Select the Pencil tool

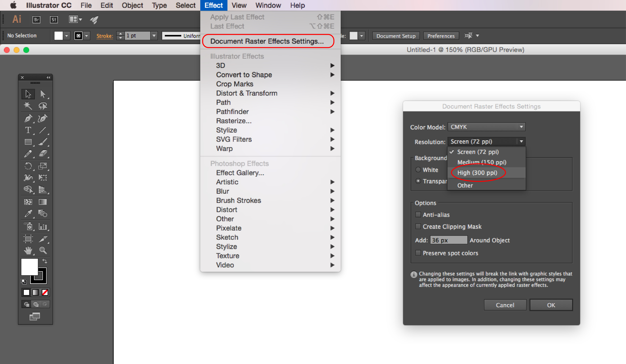pyautogui.click(x=28, y=154)
